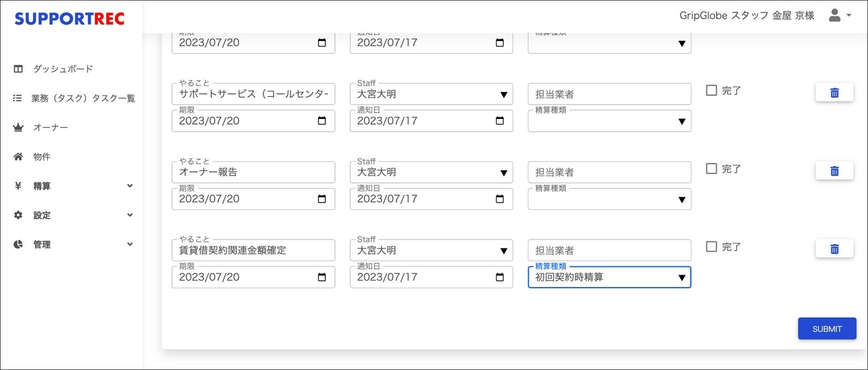The height and width of the screenshot is (370, 868).
Task: Open calendar picker for オーナー報告 期限 date
Action: (x=322, y=199)
